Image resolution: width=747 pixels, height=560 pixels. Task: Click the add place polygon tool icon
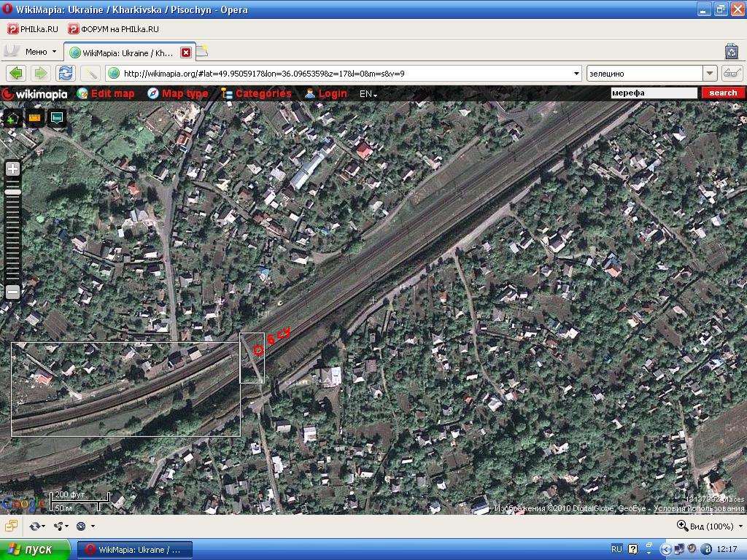[x=12, y=117]
